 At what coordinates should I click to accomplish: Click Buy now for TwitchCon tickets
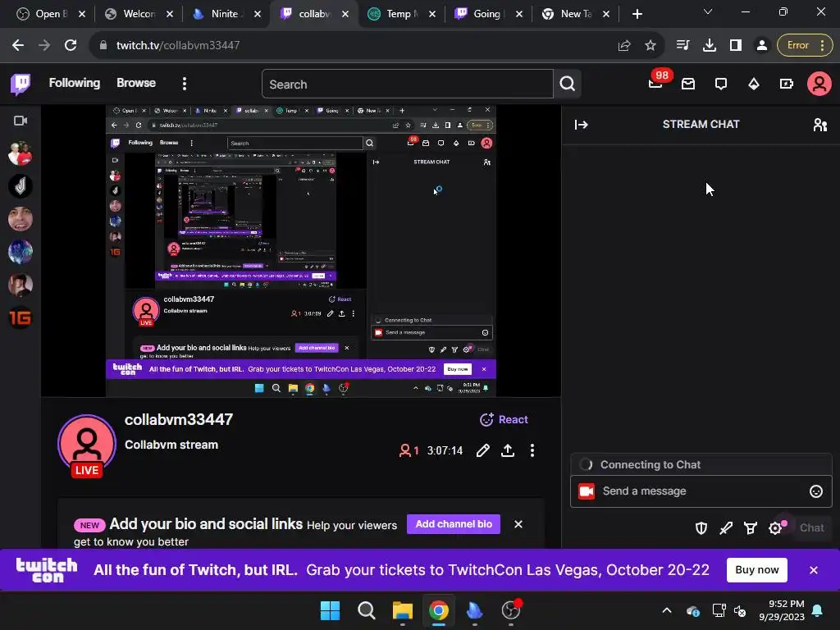click(757, 570)
